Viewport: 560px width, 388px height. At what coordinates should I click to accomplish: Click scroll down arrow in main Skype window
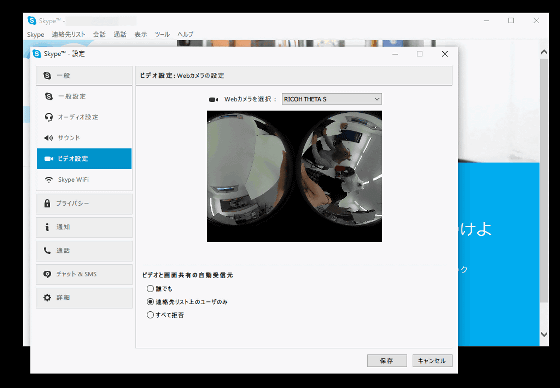[x=544, y=334]
